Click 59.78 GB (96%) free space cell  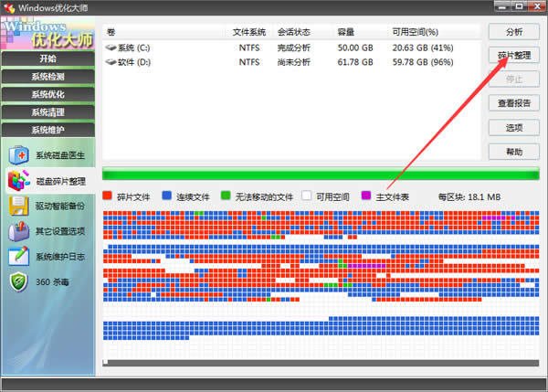click(x=423, y=62)
